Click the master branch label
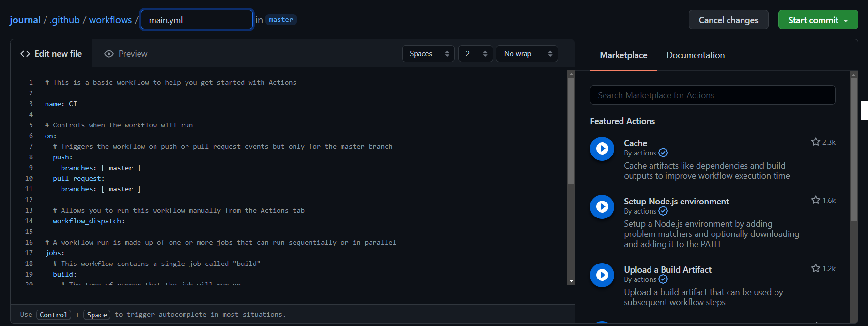Screen dimensions: 868x326 click(281, 20)
